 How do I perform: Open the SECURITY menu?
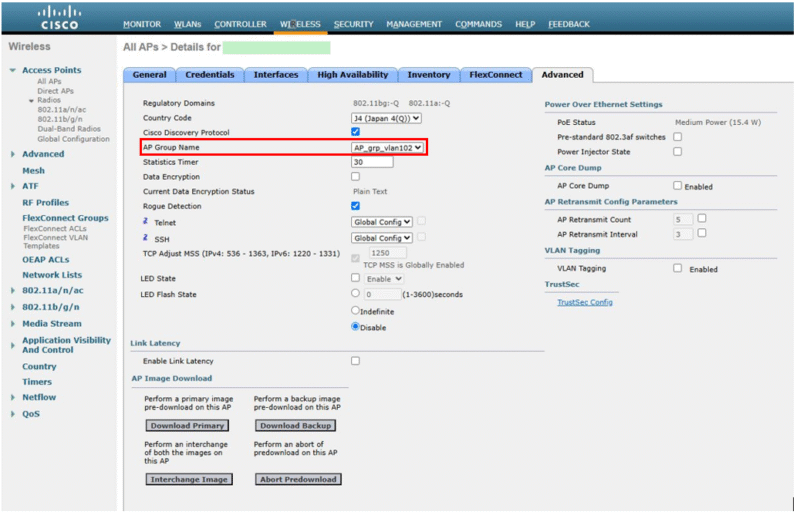pos(354,24)
